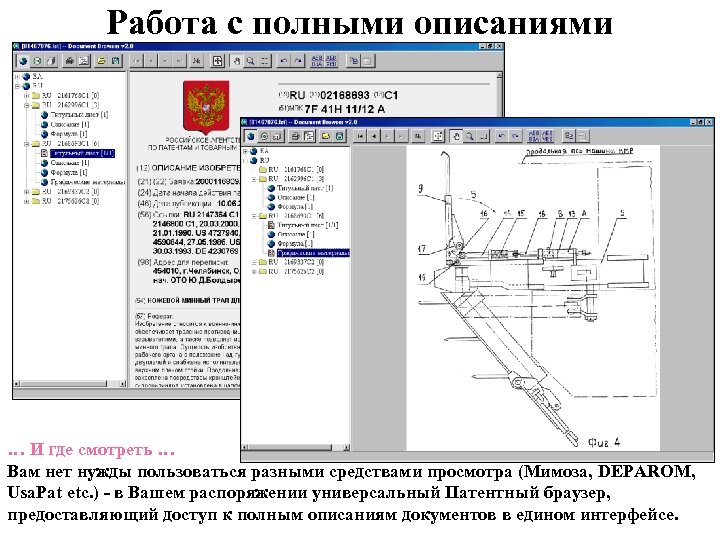Click the globe icon in back window toolbar

[x=23, y=61]
